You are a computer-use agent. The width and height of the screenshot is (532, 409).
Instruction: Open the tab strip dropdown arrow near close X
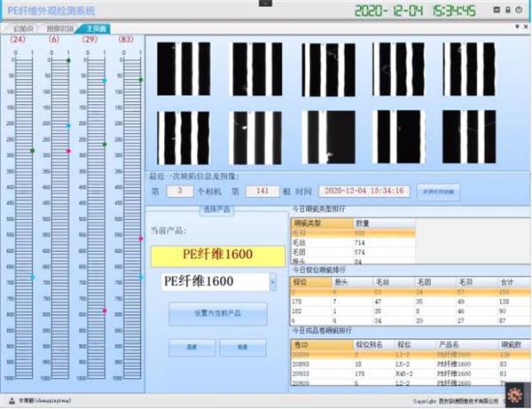518,27
